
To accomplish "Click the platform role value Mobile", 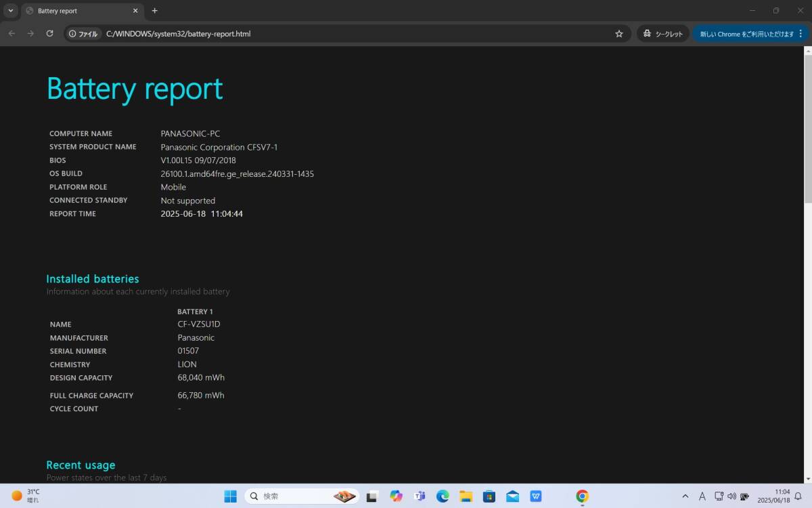I will point(173,187).
